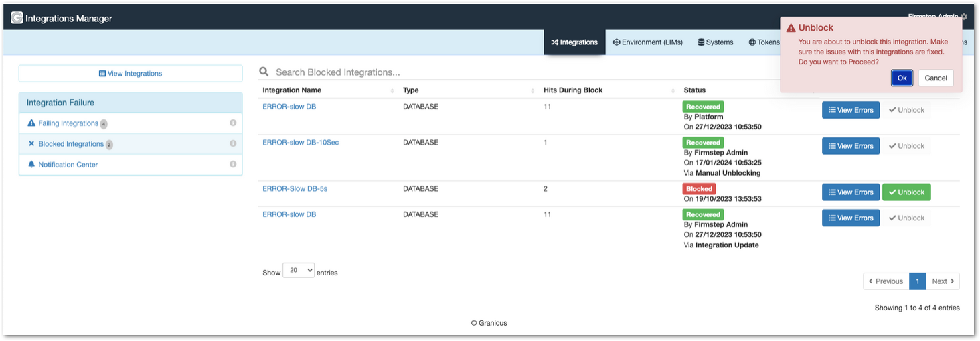Click greyed Unblock for ERROR-slow DB-10Sec

pos(906,146)
